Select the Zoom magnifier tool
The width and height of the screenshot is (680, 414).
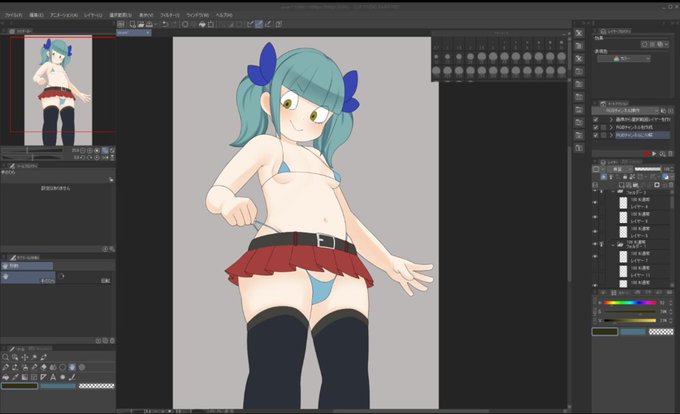(x=5, y=357)
